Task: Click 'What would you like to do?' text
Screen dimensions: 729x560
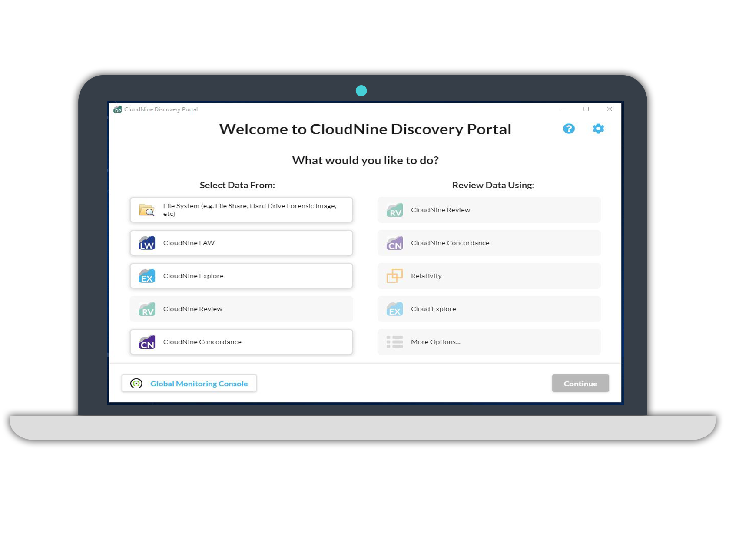Action: 365,160
